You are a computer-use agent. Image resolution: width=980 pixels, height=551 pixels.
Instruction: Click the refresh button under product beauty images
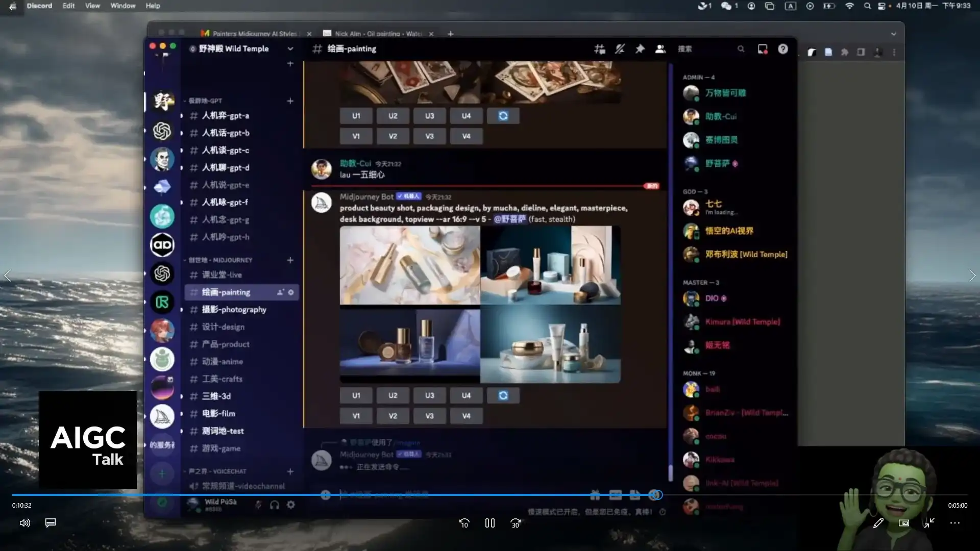[x=503, y=395]
